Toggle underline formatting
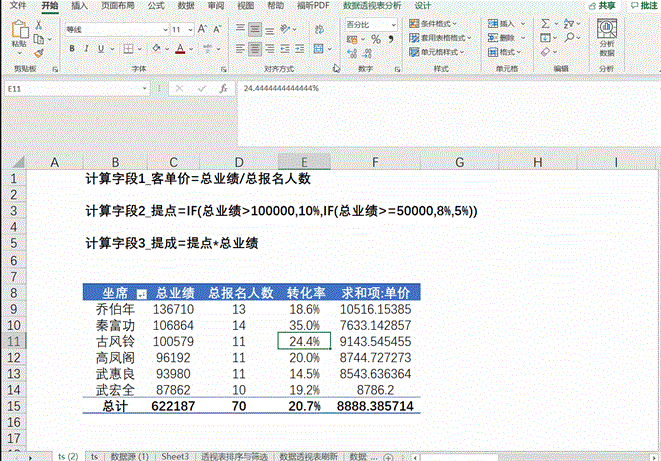Image resolution: width=661 pixels, height=461 pixels. [x=101, y=47]
